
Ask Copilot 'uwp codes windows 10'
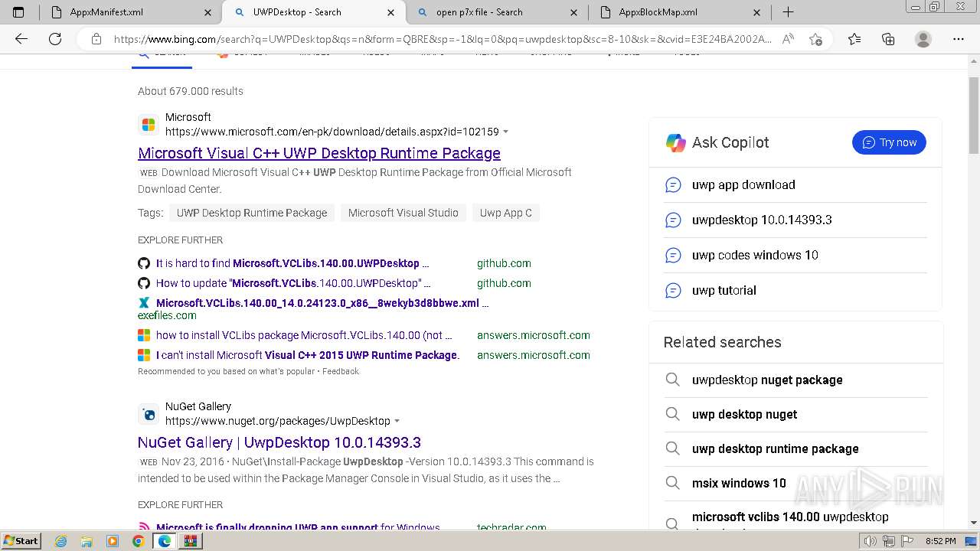[x=795, y=256]
